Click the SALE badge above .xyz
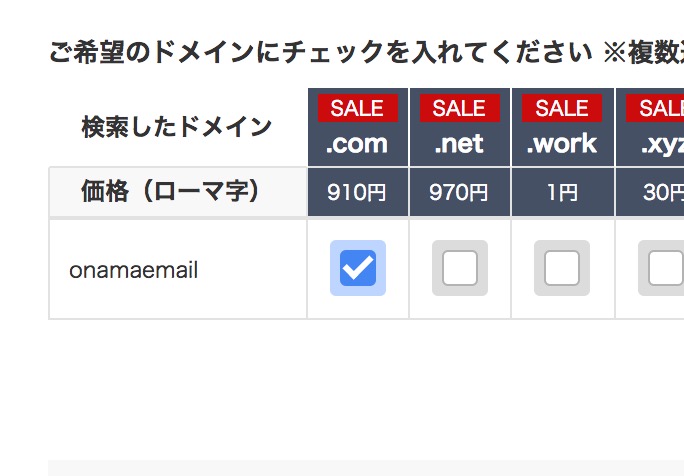This screenshot has height=476, width=684. point(655,108)
